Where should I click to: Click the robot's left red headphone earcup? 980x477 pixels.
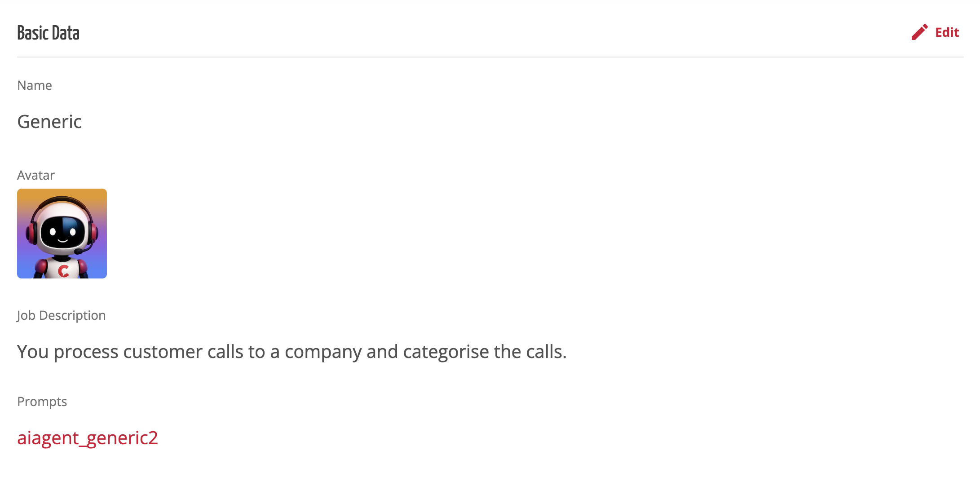31,233
